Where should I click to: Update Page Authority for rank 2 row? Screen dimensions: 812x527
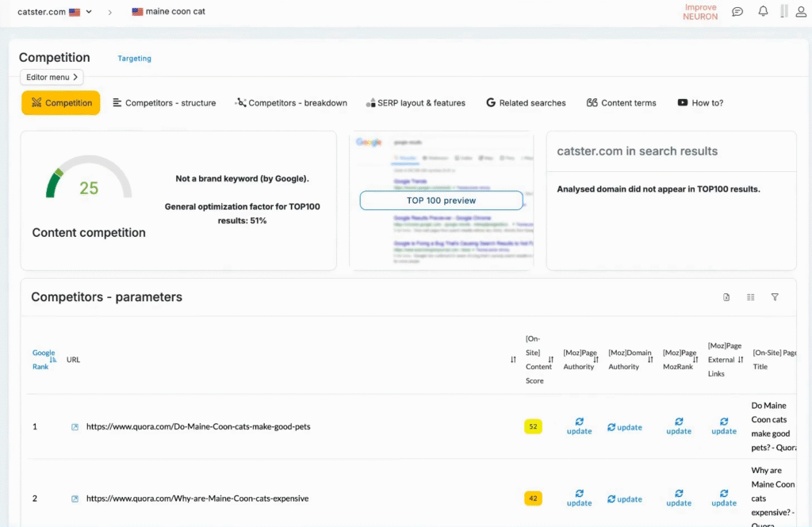579,498
